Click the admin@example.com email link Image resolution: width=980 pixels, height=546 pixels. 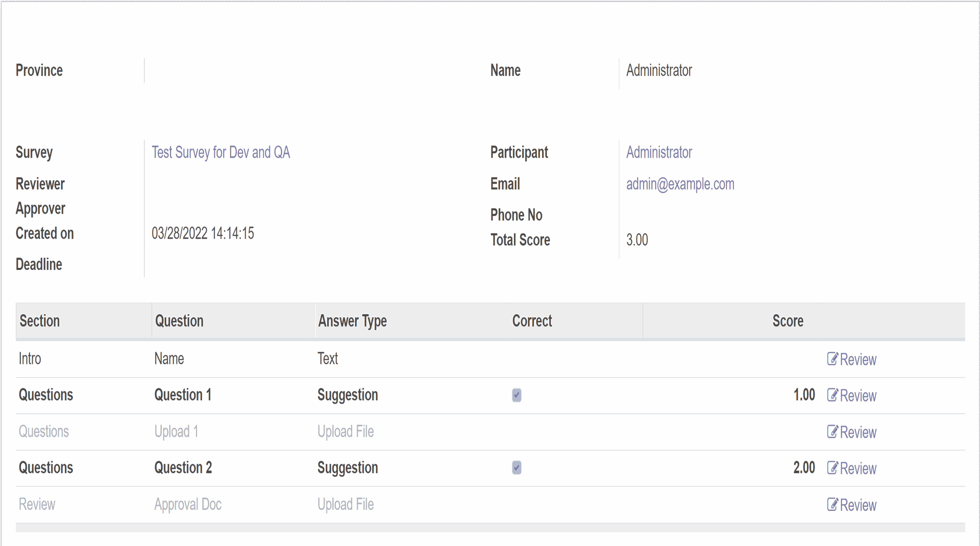coord(680,184)
